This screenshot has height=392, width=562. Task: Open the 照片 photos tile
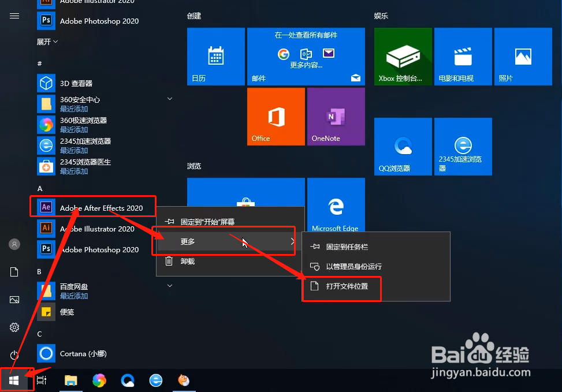coord(523,56)
